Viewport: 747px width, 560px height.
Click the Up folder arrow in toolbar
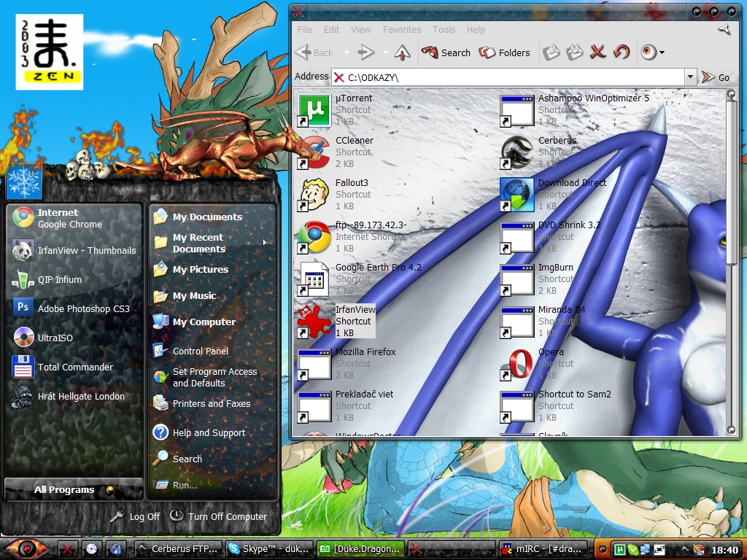tap(402, 52)
